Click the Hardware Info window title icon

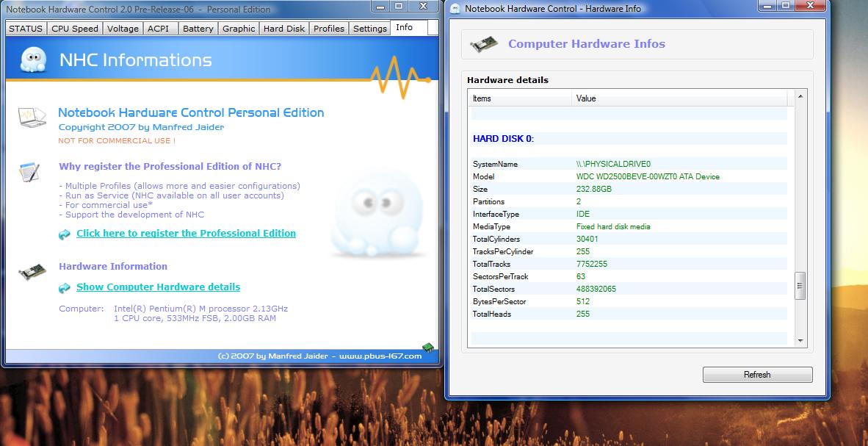(455, 8)
